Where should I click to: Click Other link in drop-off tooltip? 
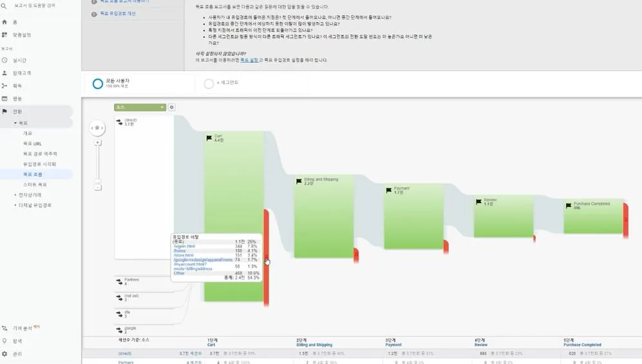(179, 273)
